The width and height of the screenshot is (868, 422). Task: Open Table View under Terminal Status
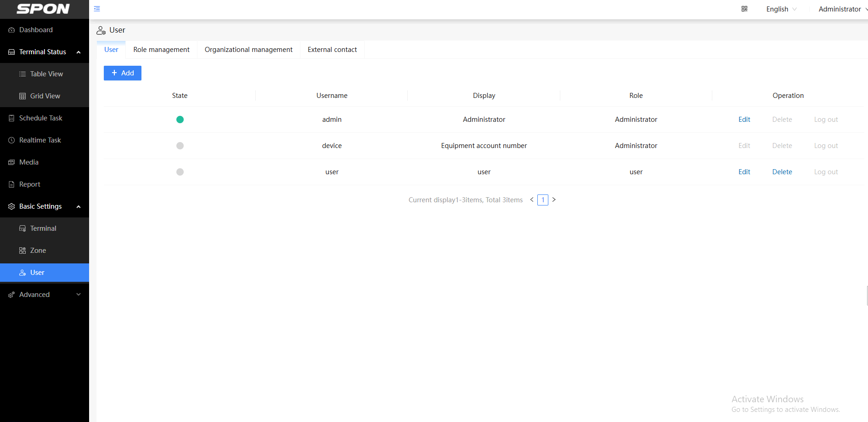pos(46,74)
